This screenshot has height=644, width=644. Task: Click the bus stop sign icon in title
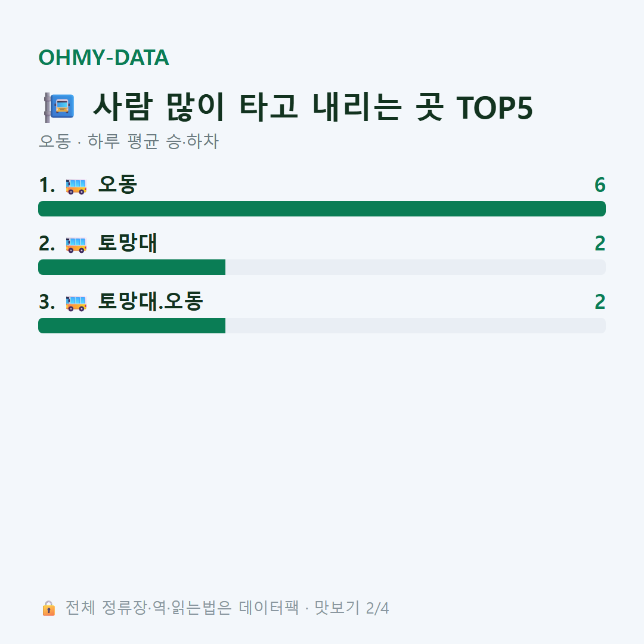point(59,107)
